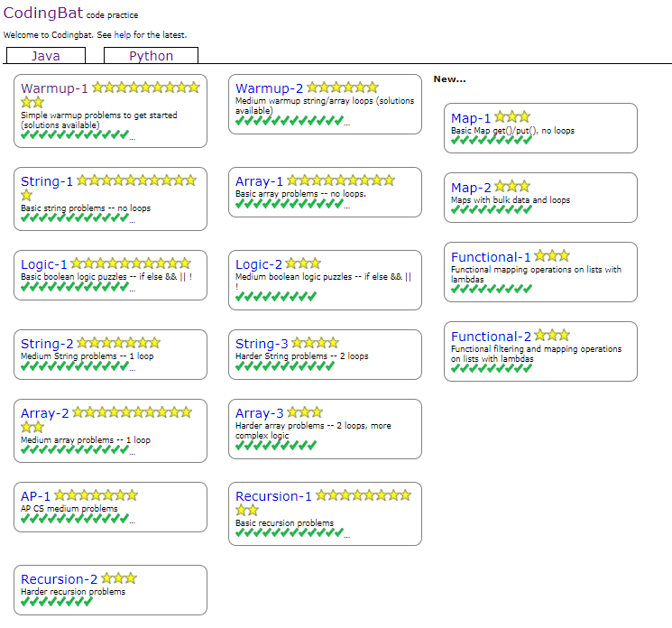Viewport: 672px width, 628px height.
Task: Open the Map-2 section
Action: click(471, 188)
